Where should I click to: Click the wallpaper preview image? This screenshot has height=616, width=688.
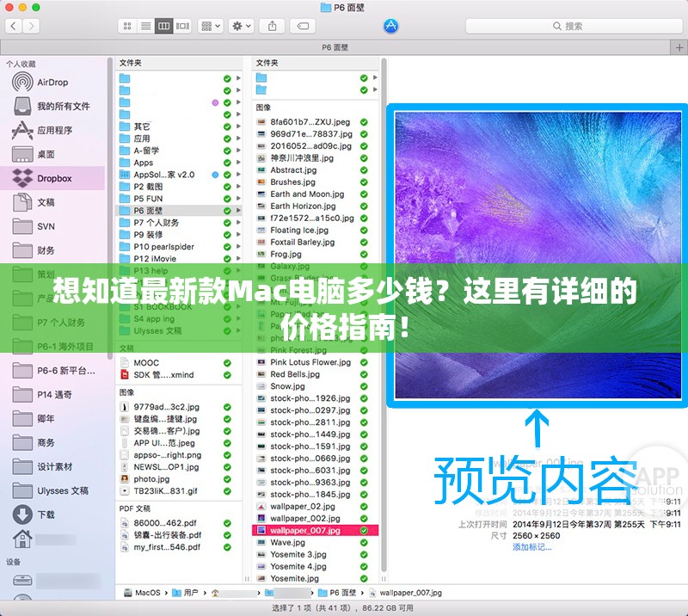click(538, 256)
